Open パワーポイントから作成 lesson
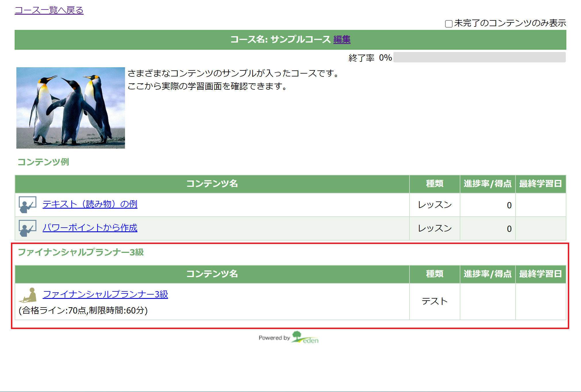 click(x=90, y=228)
